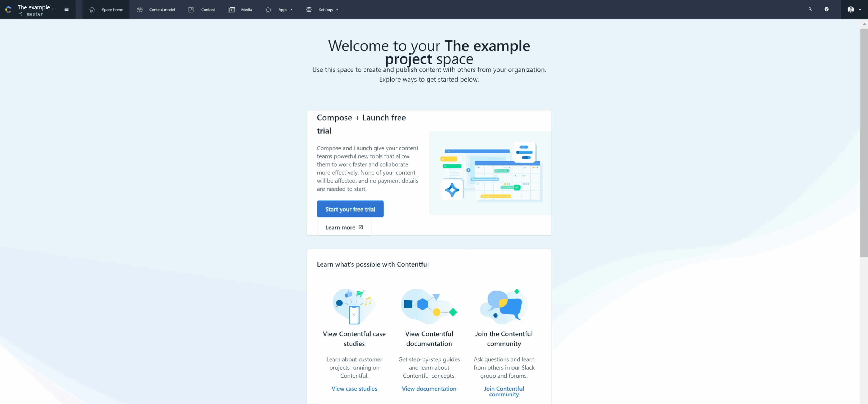The image size is (868, 404).
Task: Click Join Contentful community link
Action: [x=504, y=391]
